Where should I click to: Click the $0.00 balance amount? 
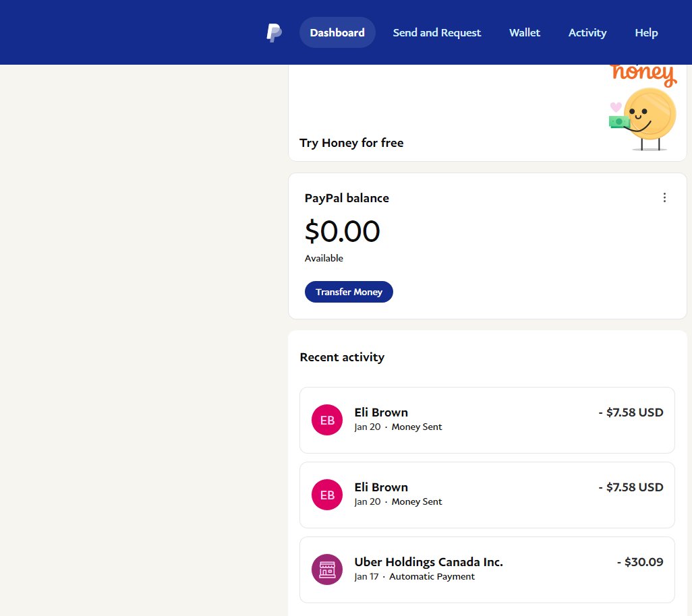[x=342, y=231]
